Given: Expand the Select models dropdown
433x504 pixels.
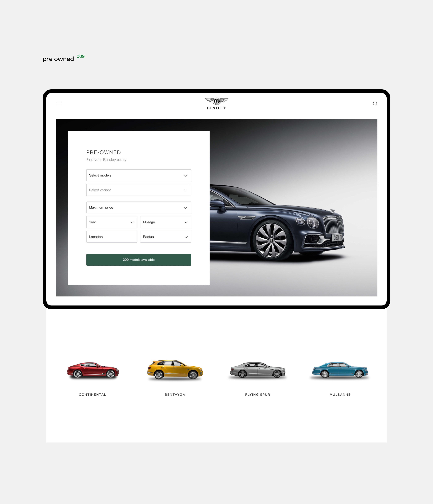Looking at the screenshot, I should pyautogui.click(x=138, y=175).
